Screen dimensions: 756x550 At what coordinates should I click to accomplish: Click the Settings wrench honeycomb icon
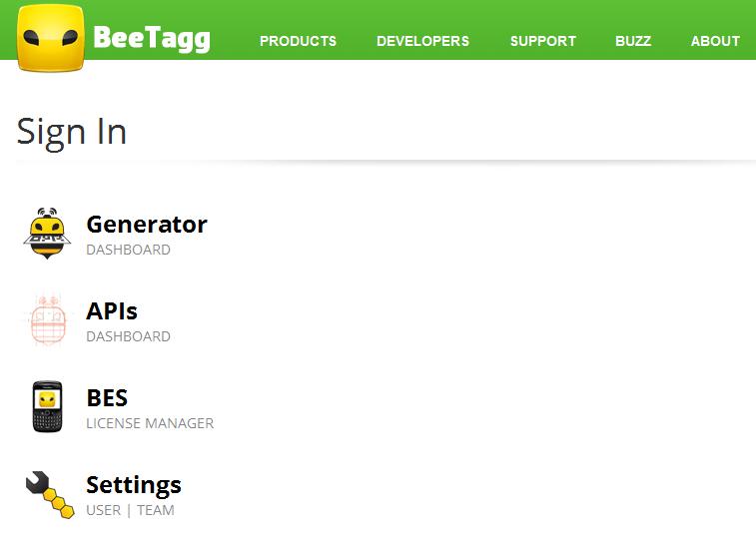pos(50,494)
